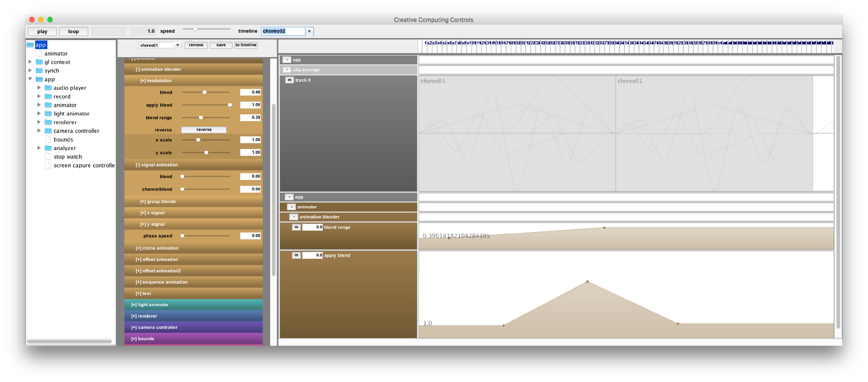
Task: Click the bounds file icon in tree
Action: (x=48, y=140)
